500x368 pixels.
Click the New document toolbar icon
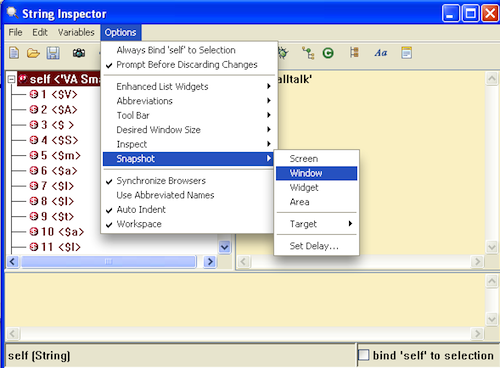(14, 53)
